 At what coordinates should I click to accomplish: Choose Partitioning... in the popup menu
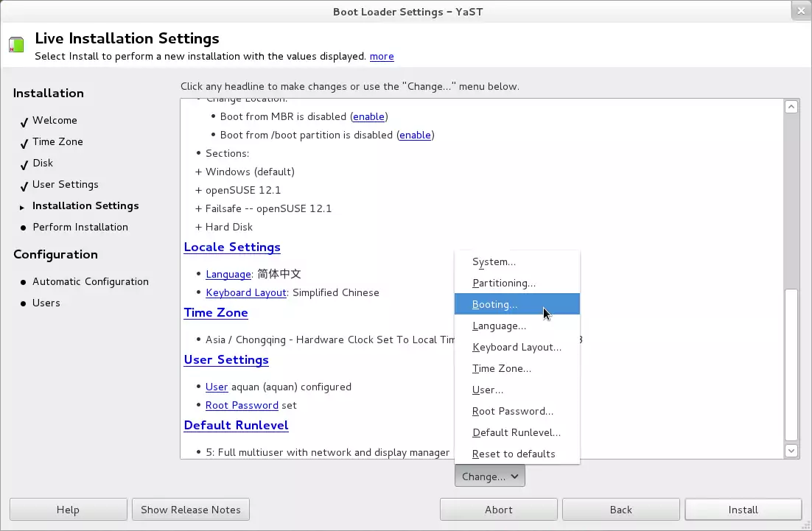[503, 283]
